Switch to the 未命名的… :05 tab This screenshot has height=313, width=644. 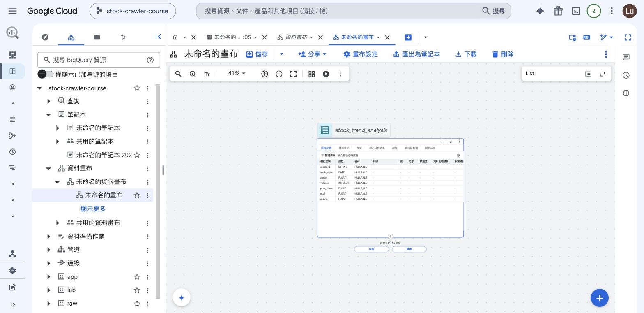pyautogui.click(x=232, y=37)
